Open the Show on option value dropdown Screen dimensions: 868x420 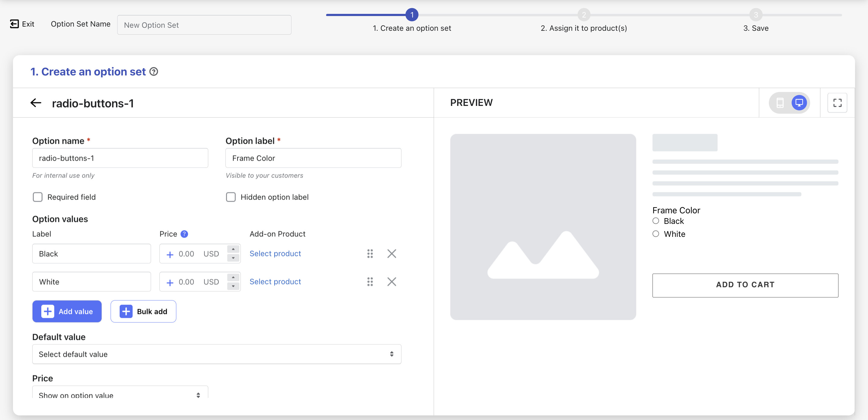pyautogui.click(x=120, y=392)
